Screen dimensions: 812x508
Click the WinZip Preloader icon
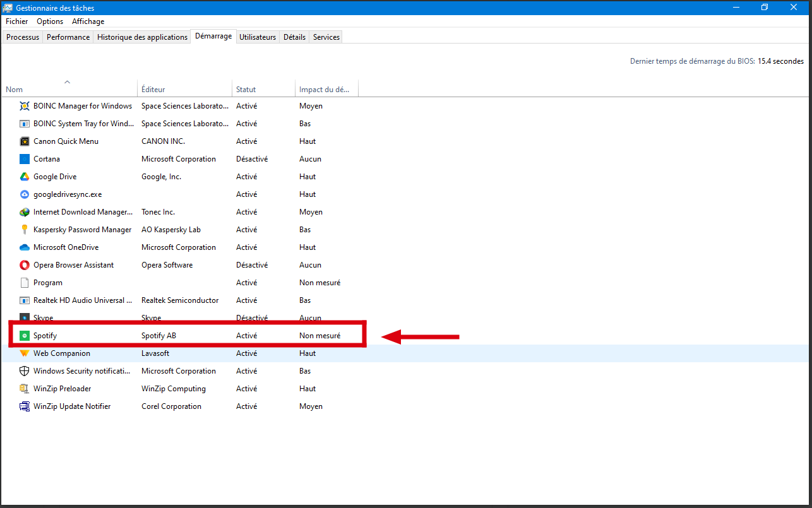[25, 389]
